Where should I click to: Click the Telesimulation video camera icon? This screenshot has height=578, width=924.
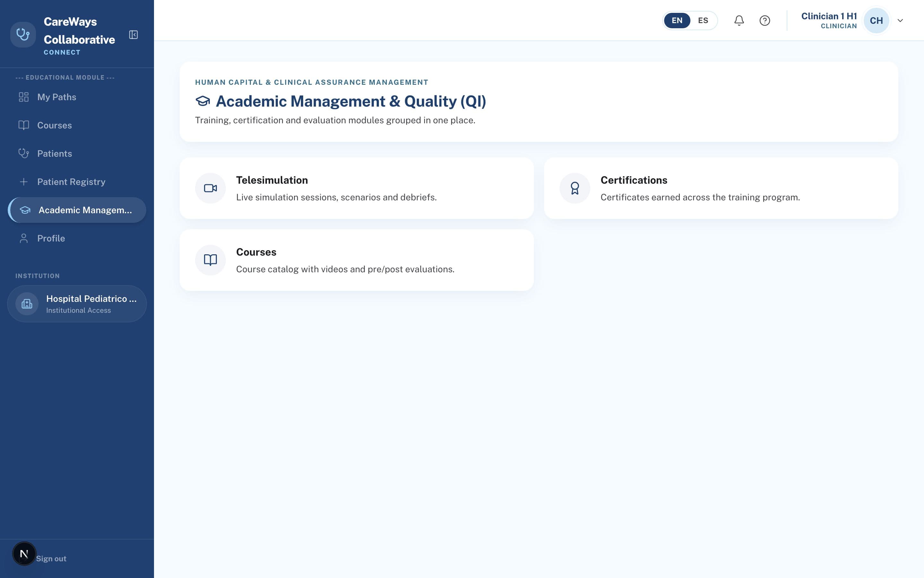(210, 188)
